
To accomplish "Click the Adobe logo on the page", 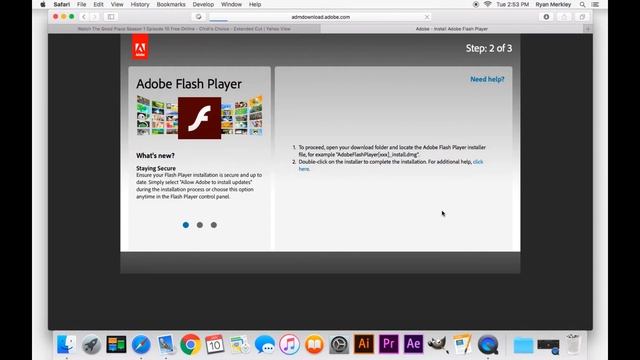I will point(140,47).
